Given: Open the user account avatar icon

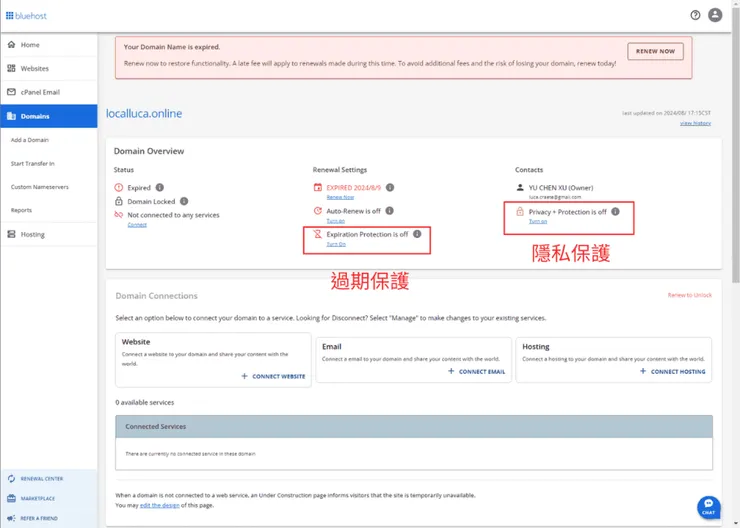Looking at the screenshot, I should [715, 15].
